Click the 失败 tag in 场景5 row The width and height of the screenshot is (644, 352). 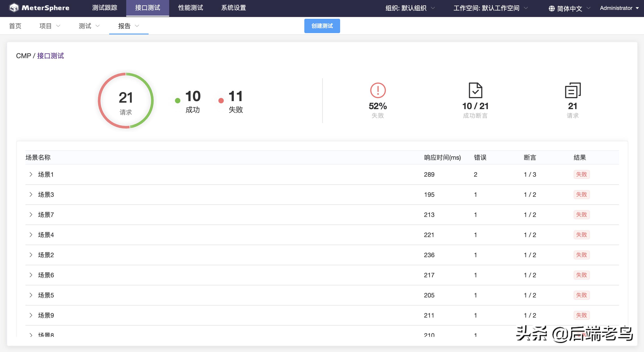pyautogui.click(x=582, y=295)
